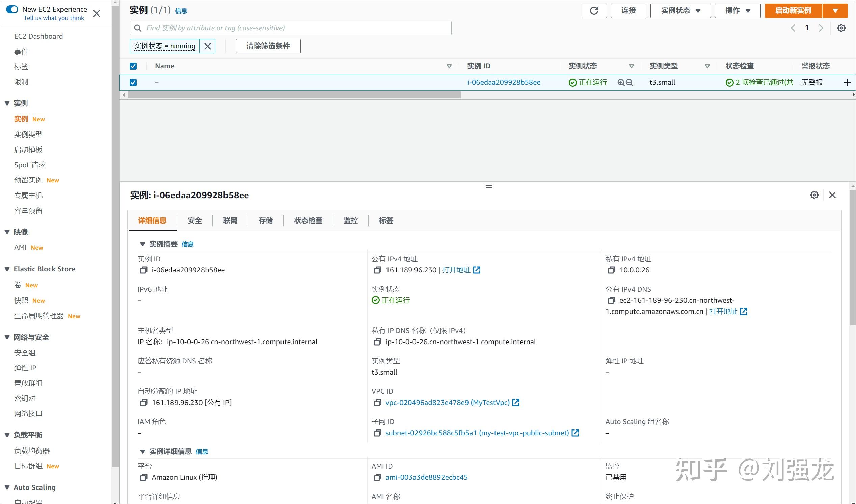Image resolution: width=856 pixels, height=504 pixels.
Task: Copy the public IPv4 address
Action: pyautogui.click(x=377, y=270)
